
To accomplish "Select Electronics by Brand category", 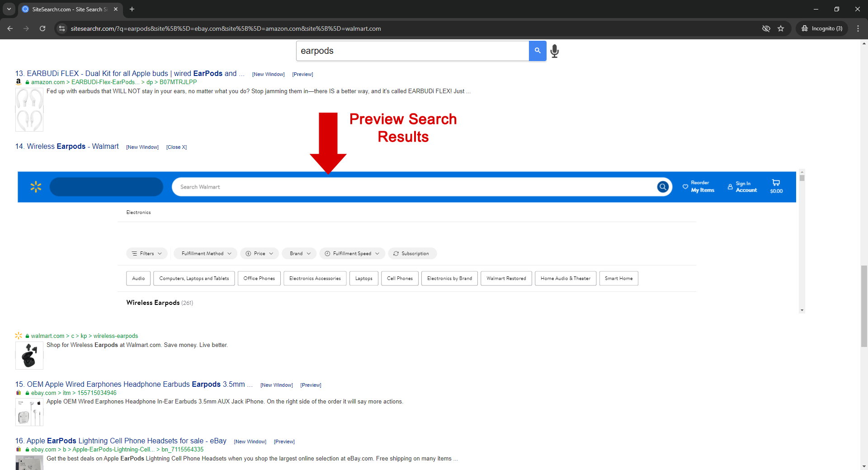I will coord(449,278).
